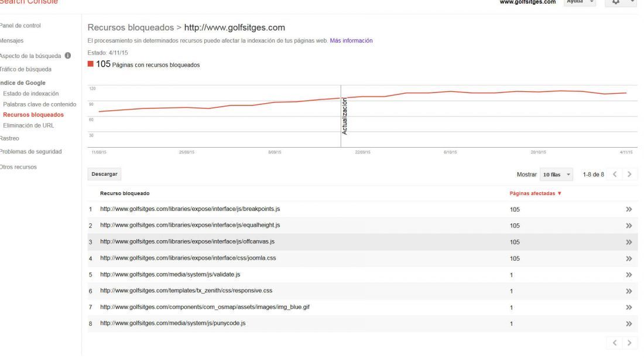Open the Ayuda dropdown

pos(580,2)
